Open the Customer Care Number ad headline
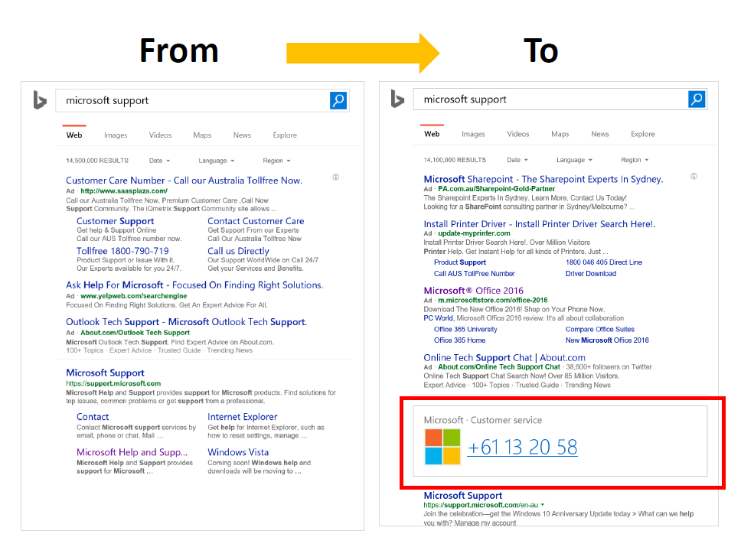Screen dimensions: 754x560 point(184,181)
